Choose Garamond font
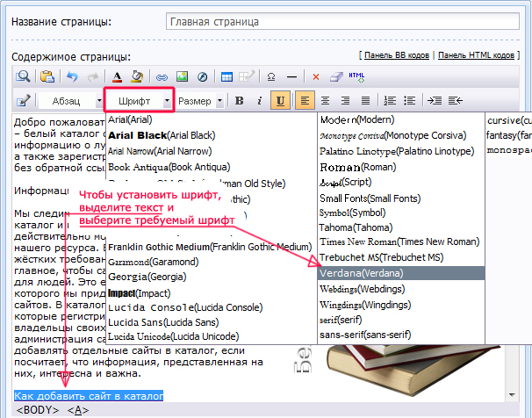The image size is (532, 418). coord(154,262)
